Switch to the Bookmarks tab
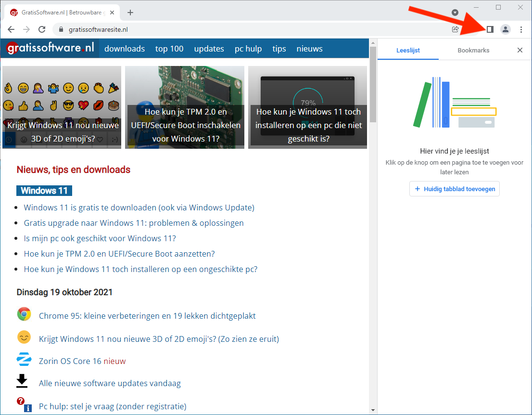Image resolution: width=532 pixels, height=415 pixels. (473, 50)
